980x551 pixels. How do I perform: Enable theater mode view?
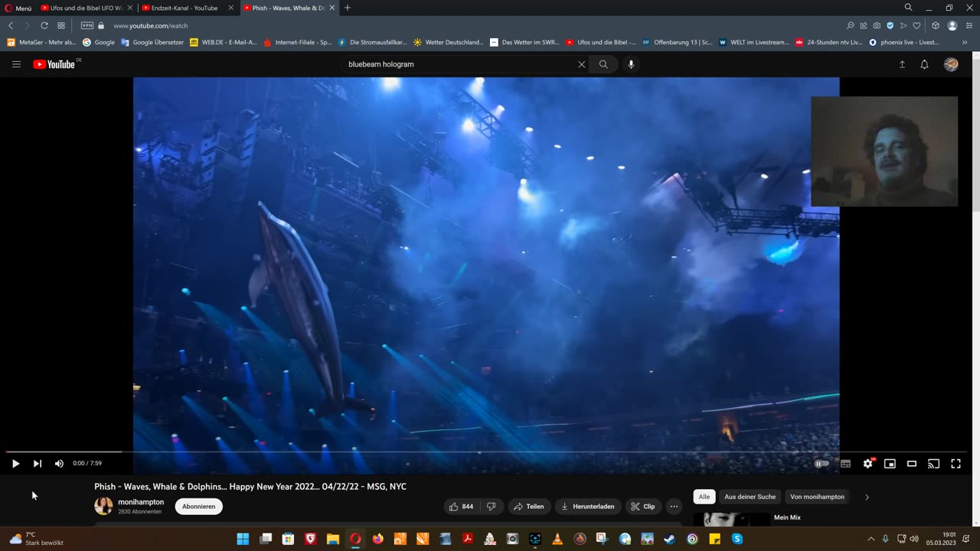pos(912,463)
